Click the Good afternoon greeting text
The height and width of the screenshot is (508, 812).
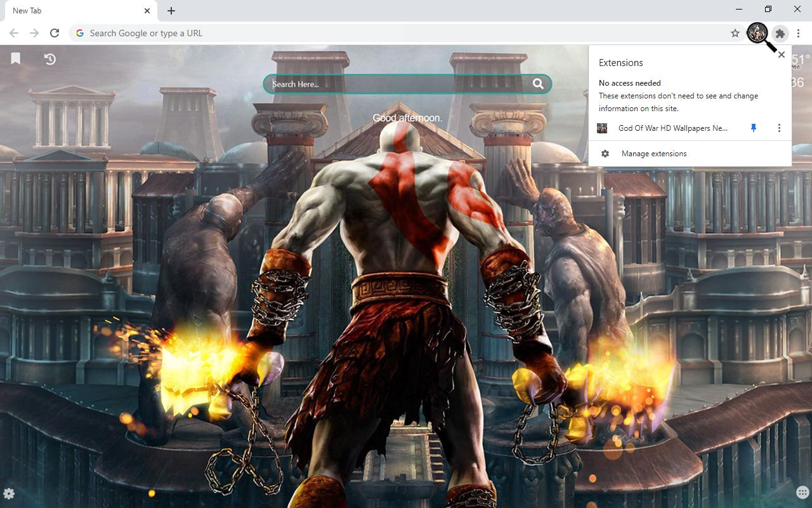point(407,117)
